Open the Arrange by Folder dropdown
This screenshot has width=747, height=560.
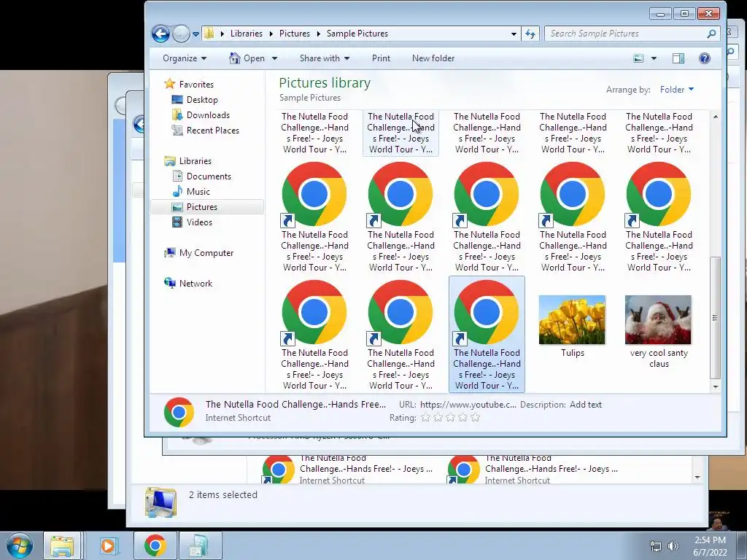[677, 90]
